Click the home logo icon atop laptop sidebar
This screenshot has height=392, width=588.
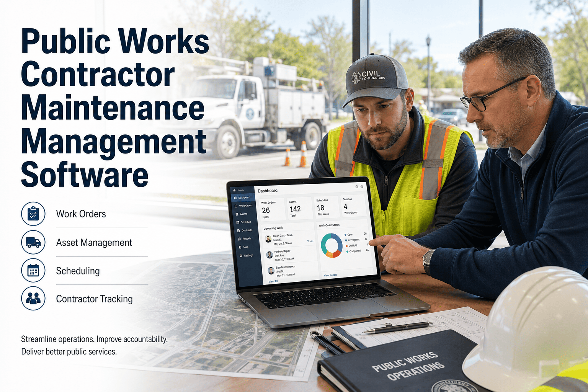(234, 190)
